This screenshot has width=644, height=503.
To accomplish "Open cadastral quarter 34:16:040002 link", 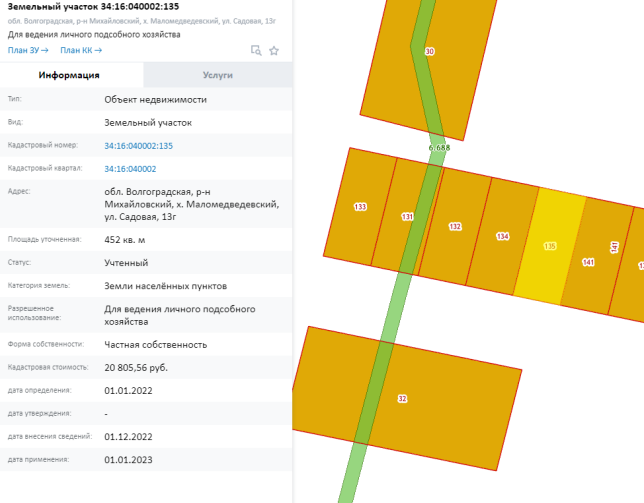I will point(130,169).
